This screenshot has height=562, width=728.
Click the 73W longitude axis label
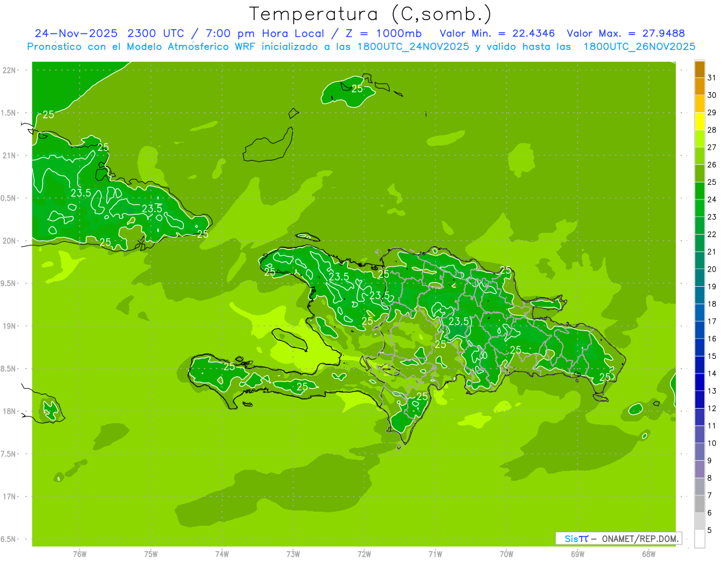293,554
